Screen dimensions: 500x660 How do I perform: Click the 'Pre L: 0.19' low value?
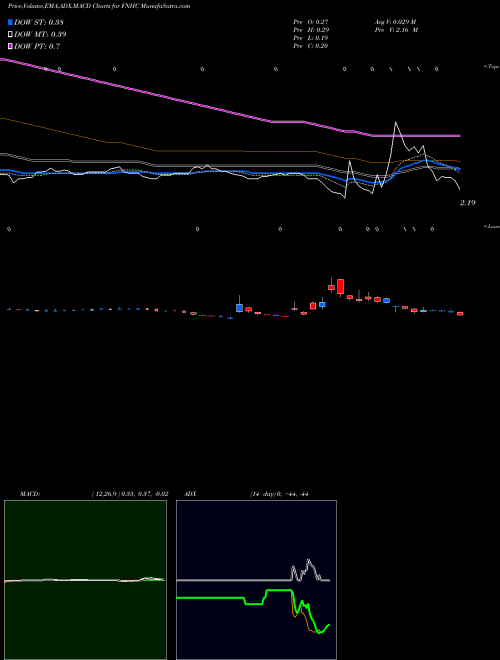click(x=311, y=38)
